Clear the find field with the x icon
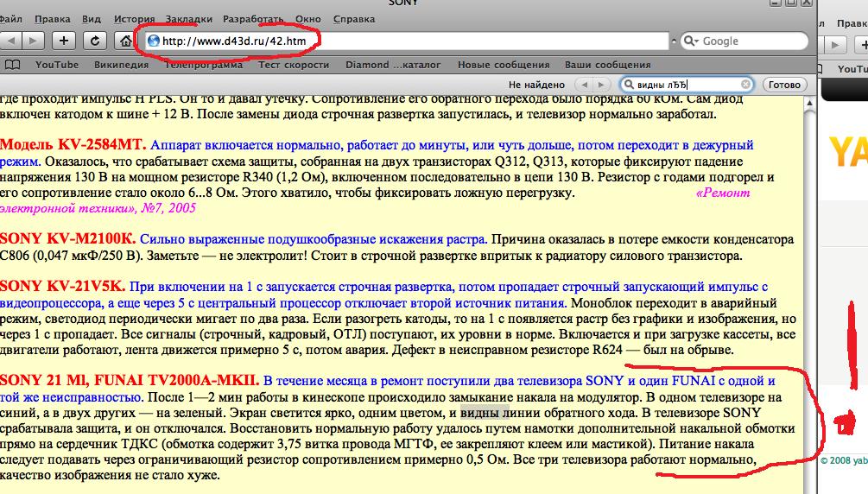The image size is (868, 494). click(745, 84)
